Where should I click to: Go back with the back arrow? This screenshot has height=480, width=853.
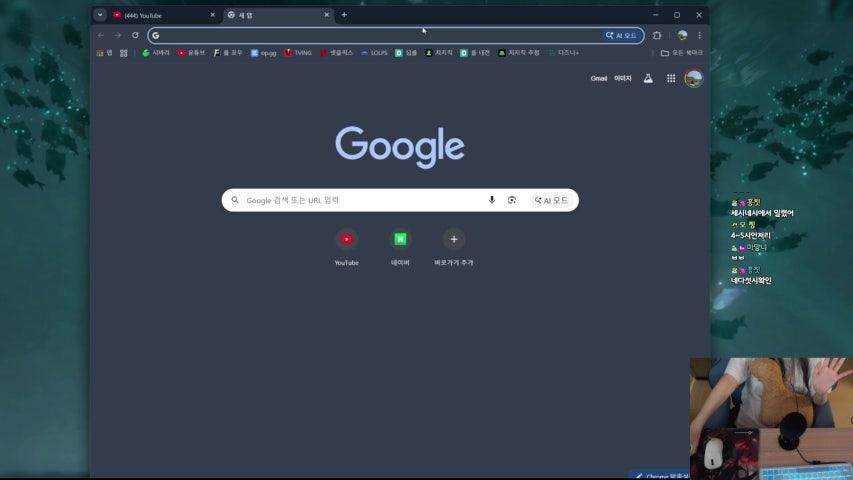pos(101,35)
